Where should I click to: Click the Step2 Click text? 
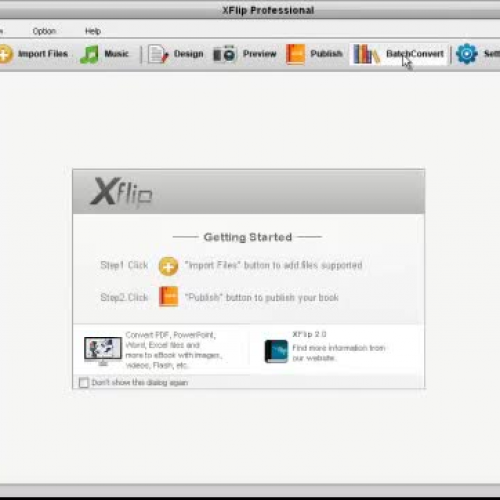click(124, 297)
